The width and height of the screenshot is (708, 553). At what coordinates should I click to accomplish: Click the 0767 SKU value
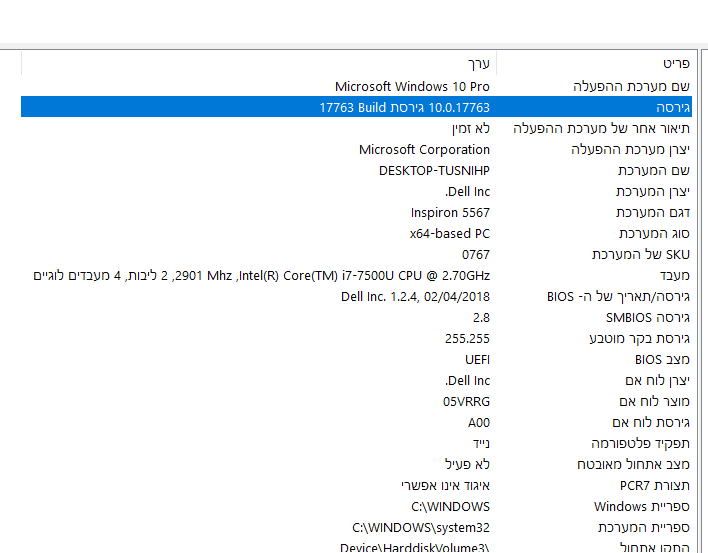476,255
